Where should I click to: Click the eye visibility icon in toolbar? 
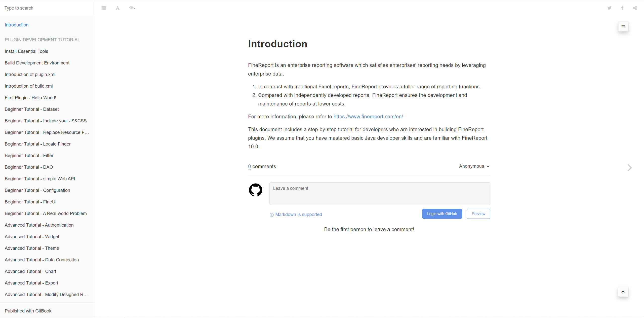tap(132, 8)
